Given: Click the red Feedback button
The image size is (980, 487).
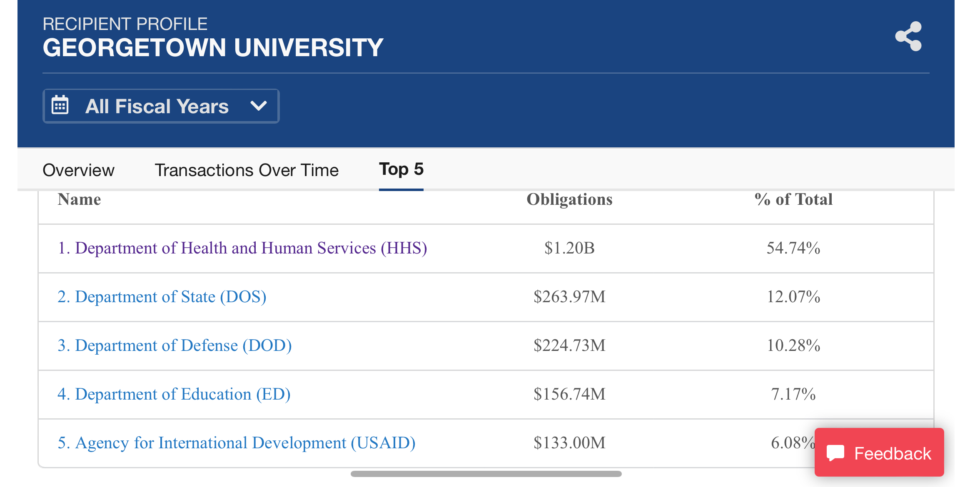Looking at the screenshot, I should (x=879, y=452).
